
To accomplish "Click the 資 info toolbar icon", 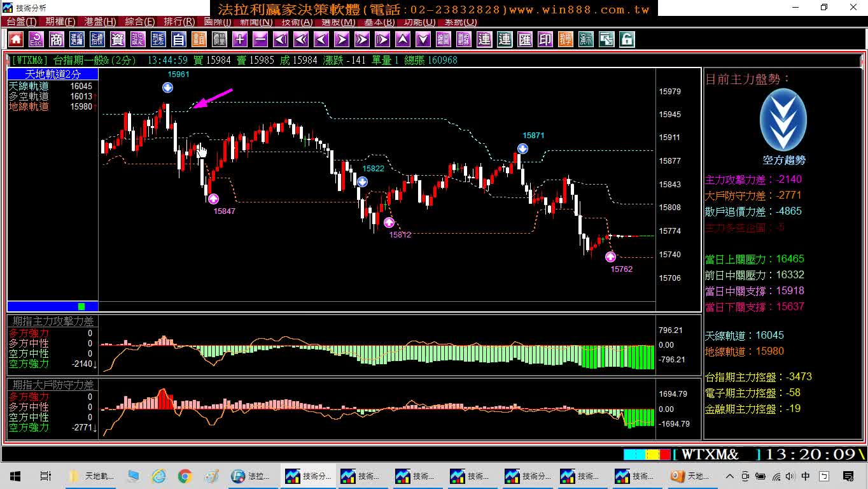I will click(117, 39).
